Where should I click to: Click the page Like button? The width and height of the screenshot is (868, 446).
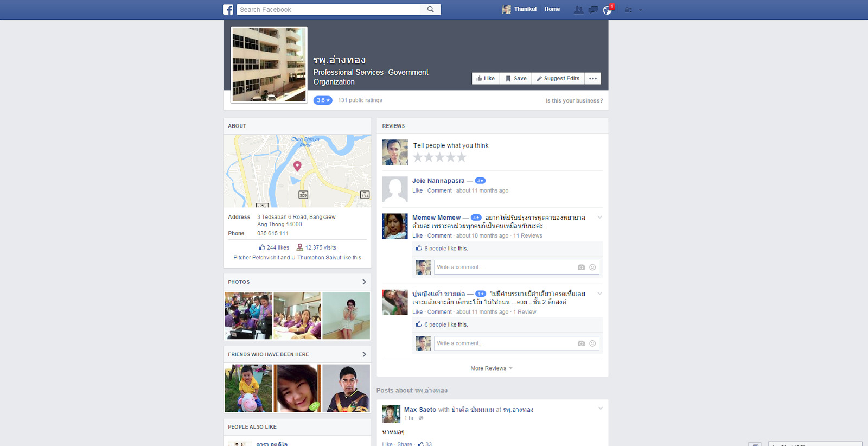coord(486,79)
